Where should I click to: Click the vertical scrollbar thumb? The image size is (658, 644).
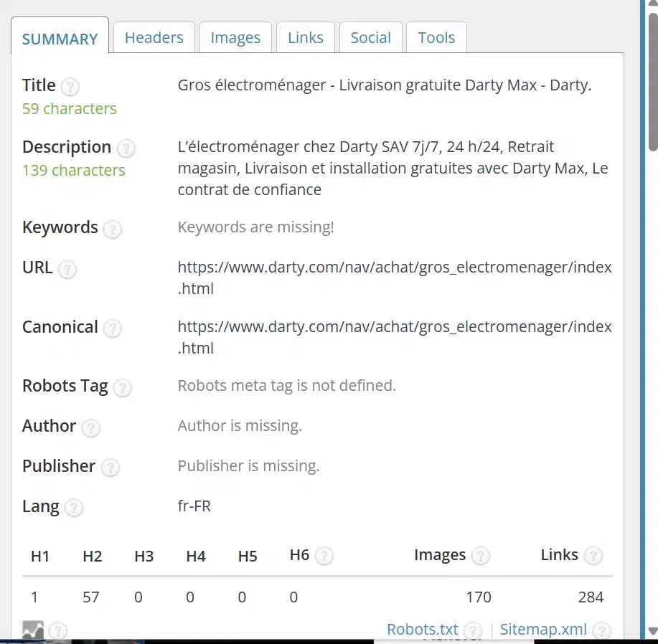(x=652, y=79)
